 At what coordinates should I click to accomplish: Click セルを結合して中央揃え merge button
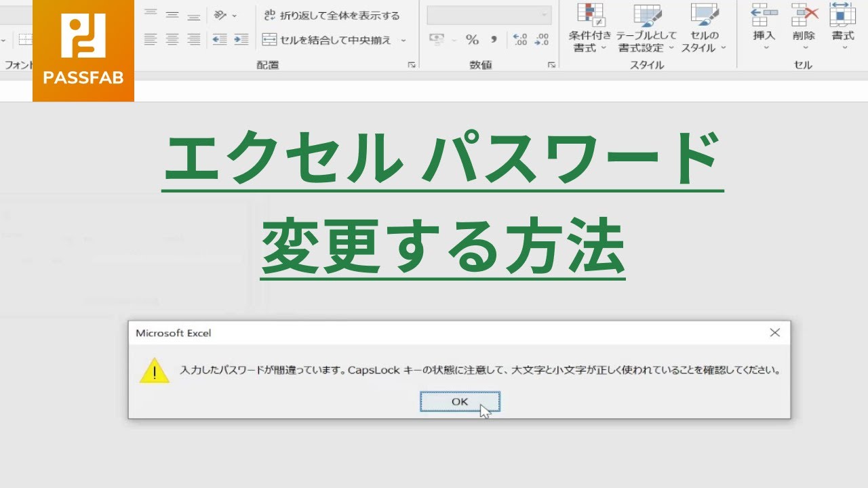tap(327, 40)
